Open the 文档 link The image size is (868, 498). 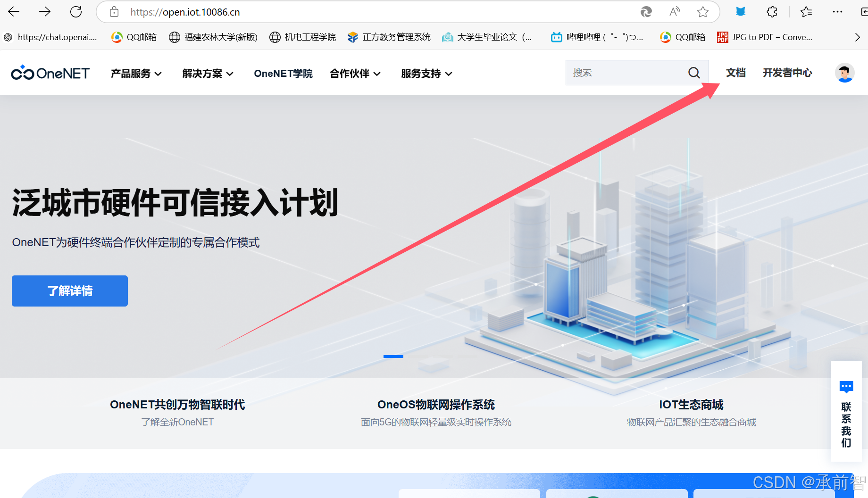(735, 73)
